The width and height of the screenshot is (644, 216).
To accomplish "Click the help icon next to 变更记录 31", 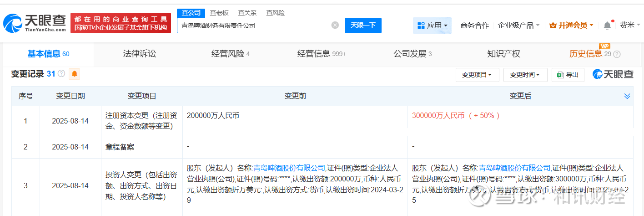I will pyautogui.click(x=61, y=73).
